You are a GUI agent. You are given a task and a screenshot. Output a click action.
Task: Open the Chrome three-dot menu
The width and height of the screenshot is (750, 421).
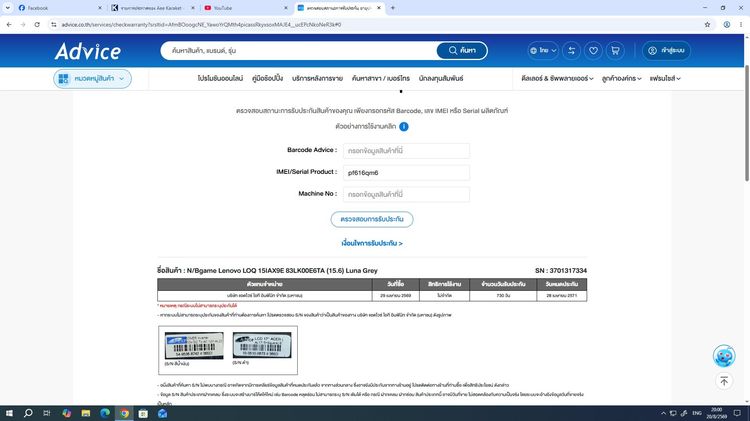[x=740, y=24]
